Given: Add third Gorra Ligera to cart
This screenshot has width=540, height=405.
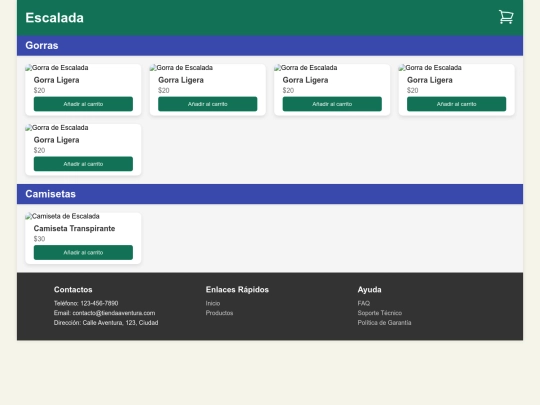Looking at the screenshot, I should pos(332,104).
